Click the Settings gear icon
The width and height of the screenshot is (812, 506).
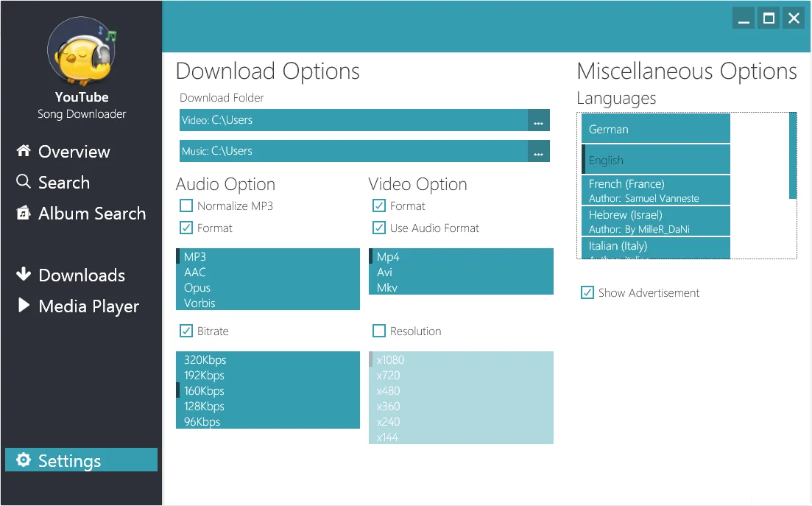[x=24, y=460]
